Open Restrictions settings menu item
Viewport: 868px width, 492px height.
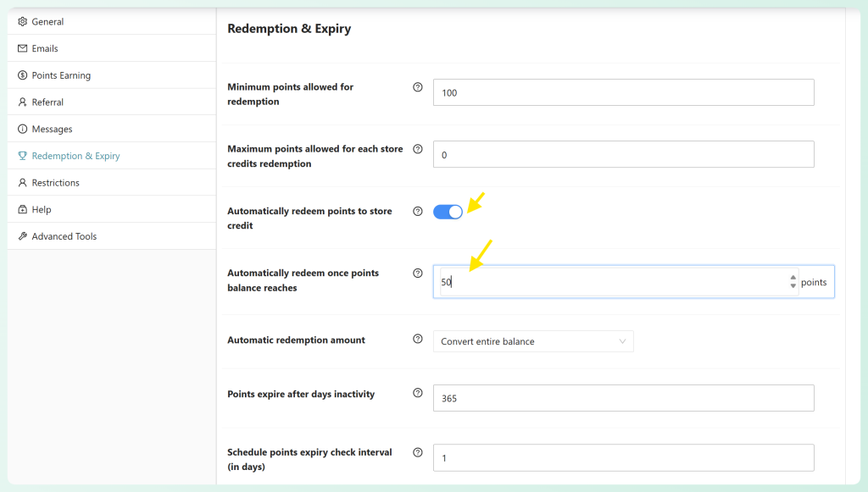112,182
